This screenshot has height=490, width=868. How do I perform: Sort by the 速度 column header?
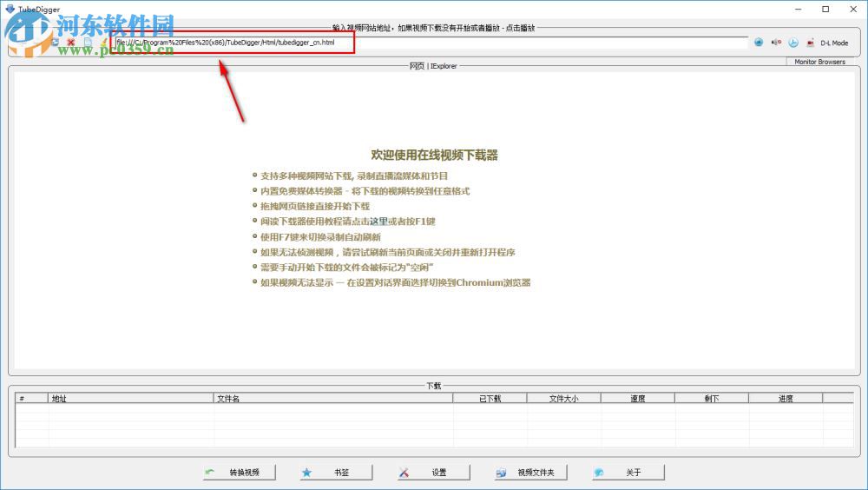tap(638, 398)
